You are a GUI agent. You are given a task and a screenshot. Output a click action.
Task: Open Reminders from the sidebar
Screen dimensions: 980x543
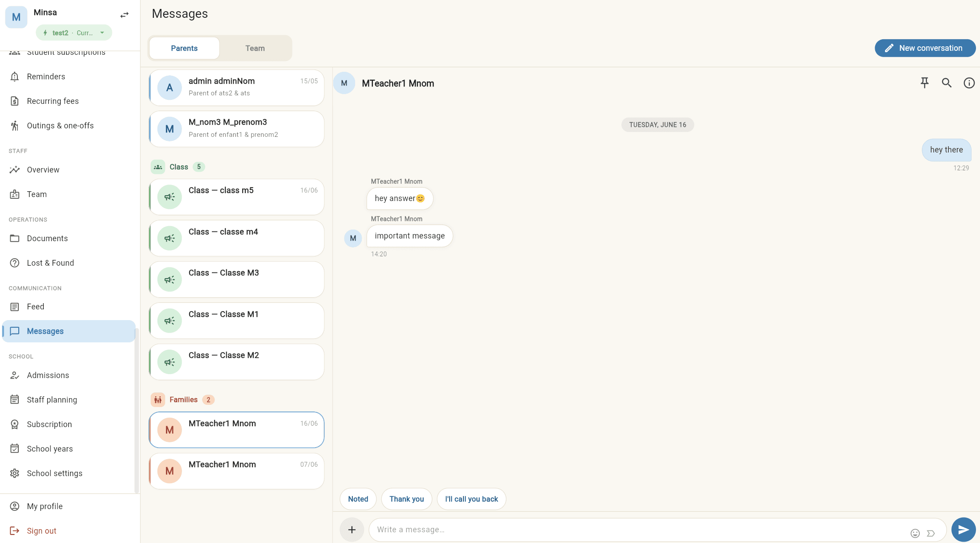(69, 77)
